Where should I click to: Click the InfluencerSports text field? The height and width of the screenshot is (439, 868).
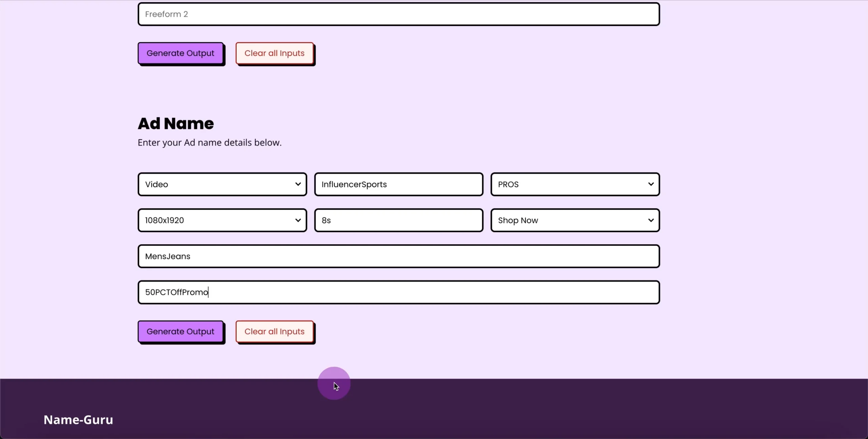[x=398, y=184]
